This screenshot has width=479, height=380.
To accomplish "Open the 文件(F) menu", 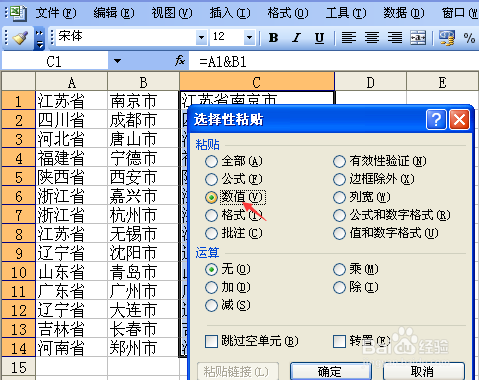I will click(56, 13).
